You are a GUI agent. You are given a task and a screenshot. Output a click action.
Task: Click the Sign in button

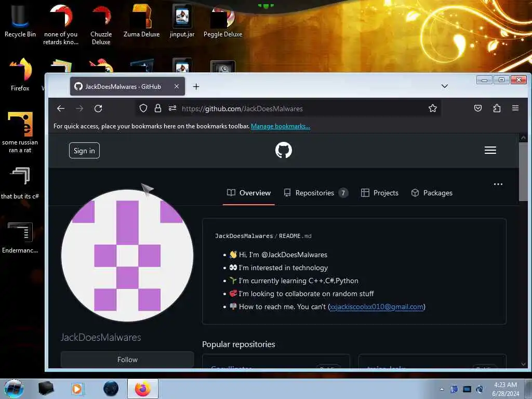tap(84, 151)
